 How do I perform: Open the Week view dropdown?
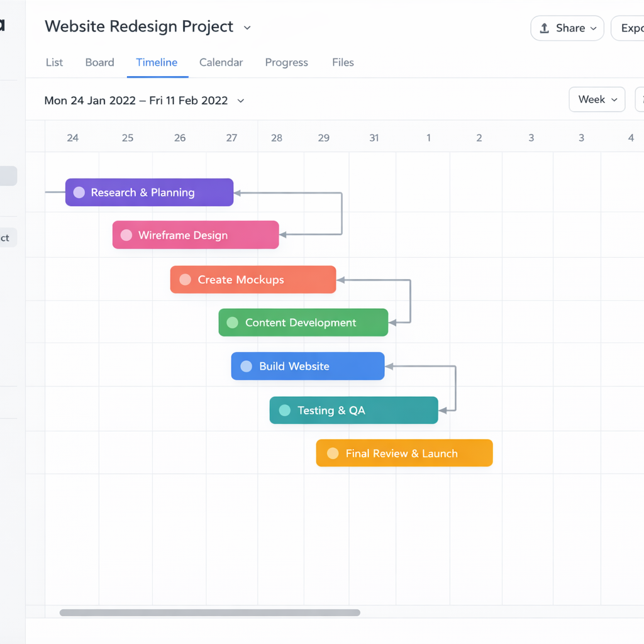click(x=597, y=99)
